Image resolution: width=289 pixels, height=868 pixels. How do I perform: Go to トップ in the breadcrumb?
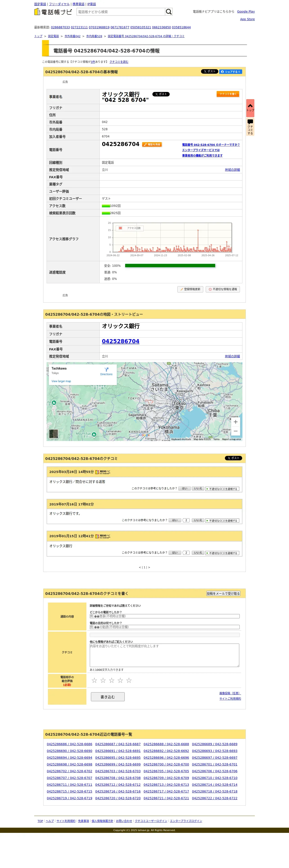point(38,36)
